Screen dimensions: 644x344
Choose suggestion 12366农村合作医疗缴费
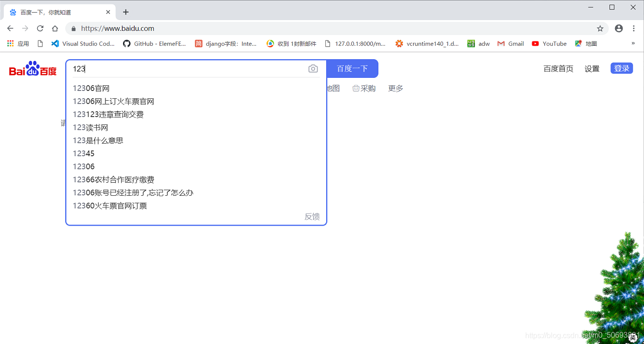(x=196, y=179)
